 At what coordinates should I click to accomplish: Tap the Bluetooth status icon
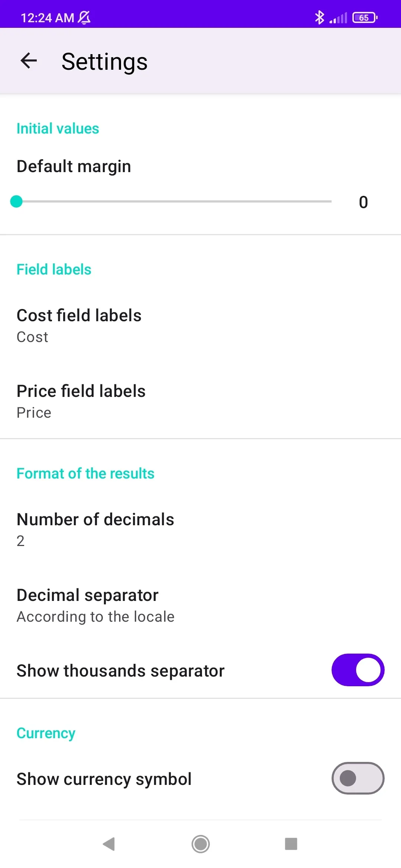coord(319,17)
